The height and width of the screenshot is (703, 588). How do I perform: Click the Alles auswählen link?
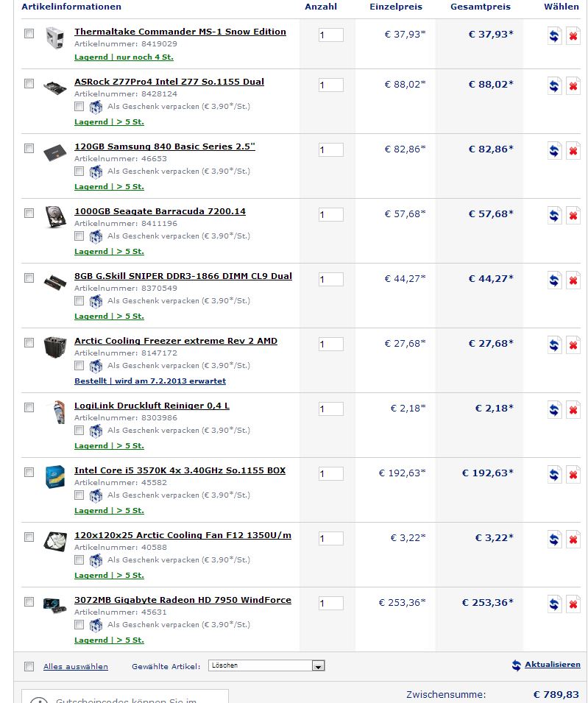click(x=76, y=667)
